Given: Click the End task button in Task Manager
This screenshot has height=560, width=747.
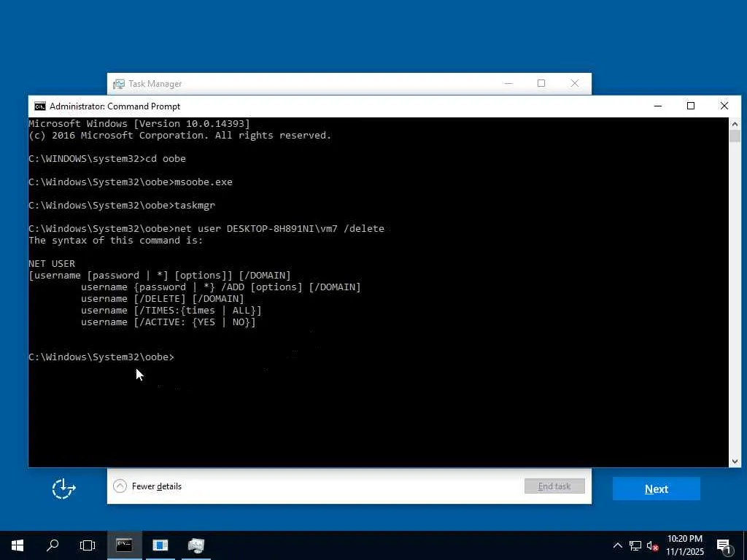Looking at the screenshot, I should coord(554,486).
